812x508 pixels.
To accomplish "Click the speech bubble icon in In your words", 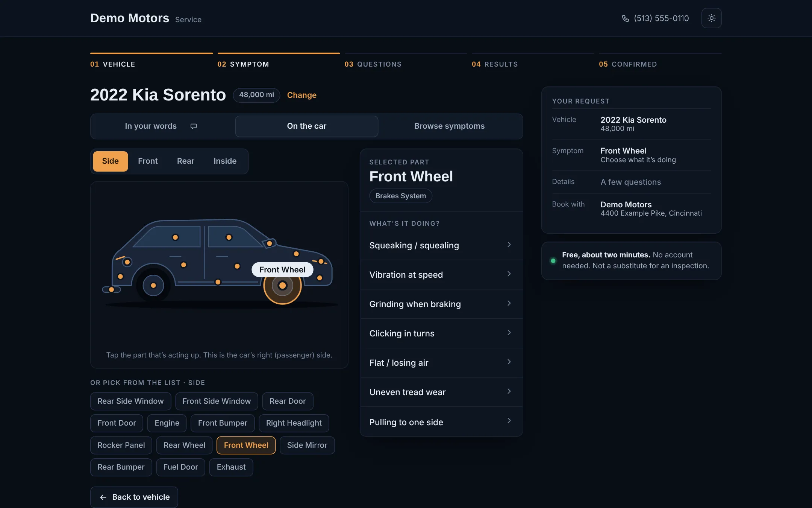I will tap(194, 126).
